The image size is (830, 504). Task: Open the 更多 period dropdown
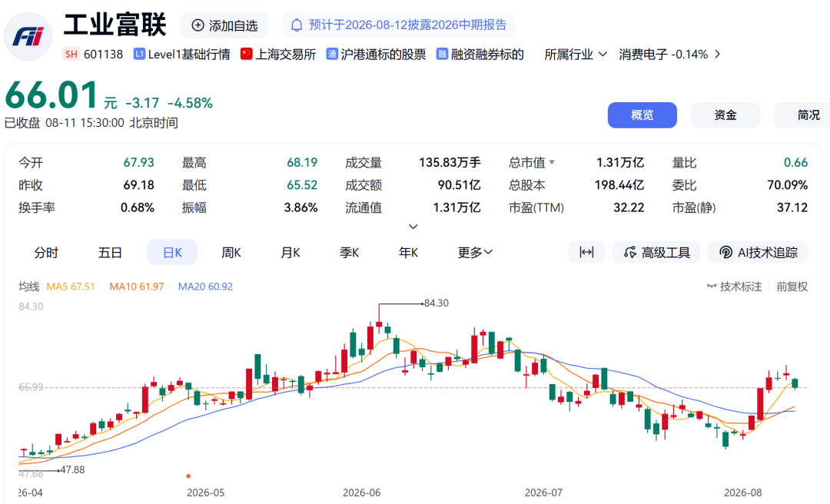(x=476, y=253)
